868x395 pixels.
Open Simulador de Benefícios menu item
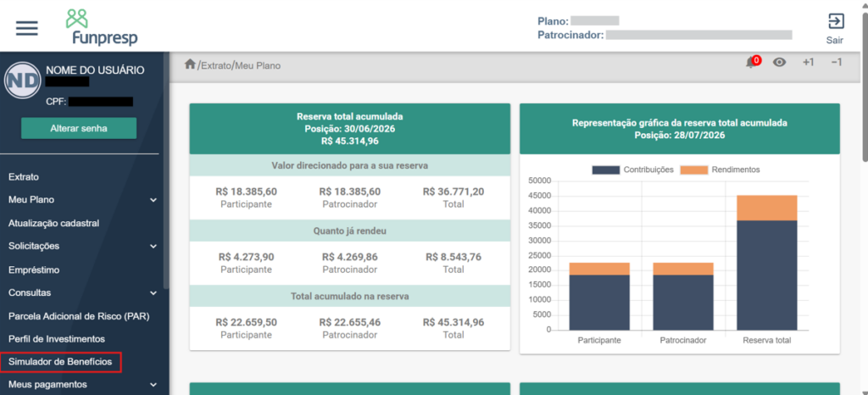[60, 362]
